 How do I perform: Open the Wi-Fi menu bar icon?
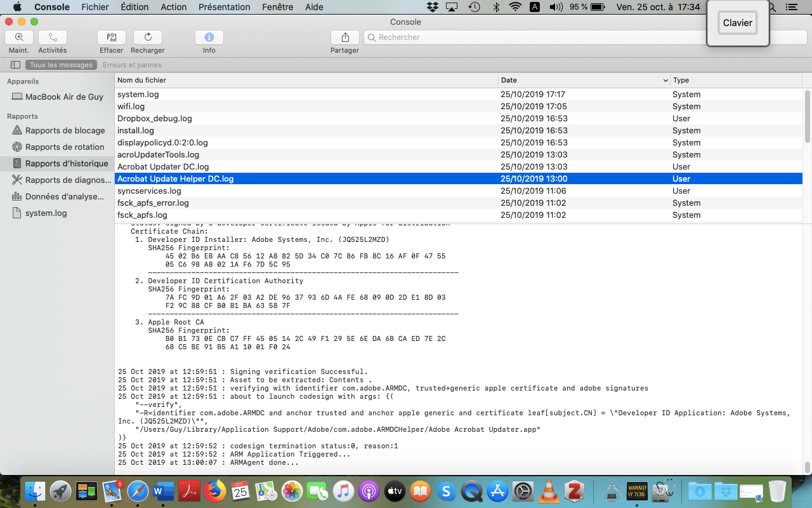tap(515, 7)
